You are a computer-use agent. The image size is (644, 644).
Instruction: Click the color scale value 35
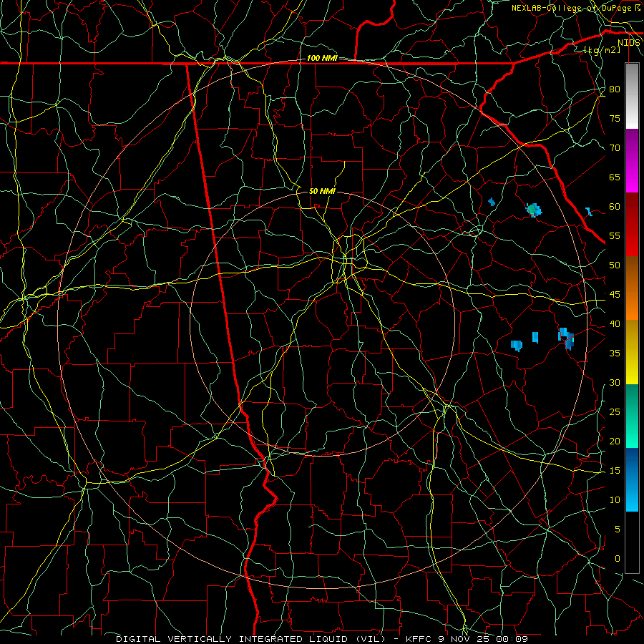point(615,353)
